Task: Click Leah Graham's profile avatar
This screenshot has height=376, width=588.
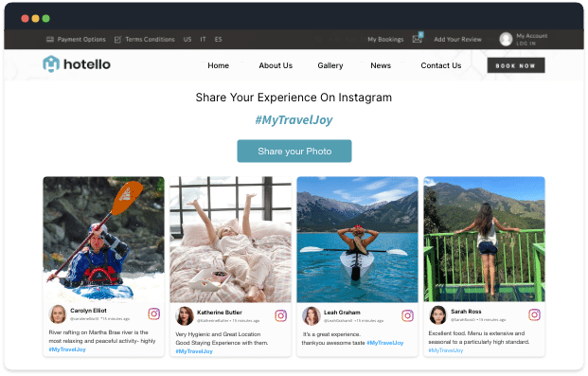Action: click(x=312, y=316)
